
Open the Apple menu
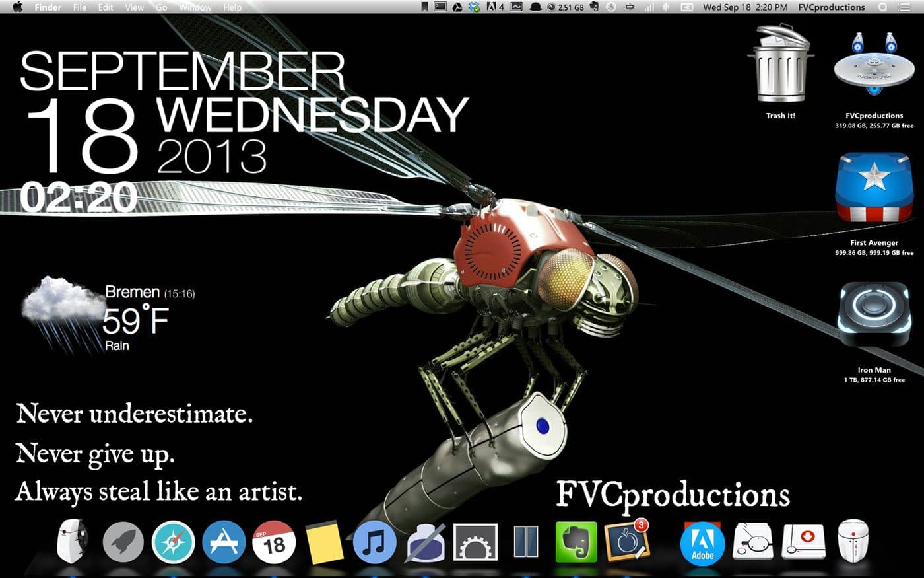tap(18, 7)
